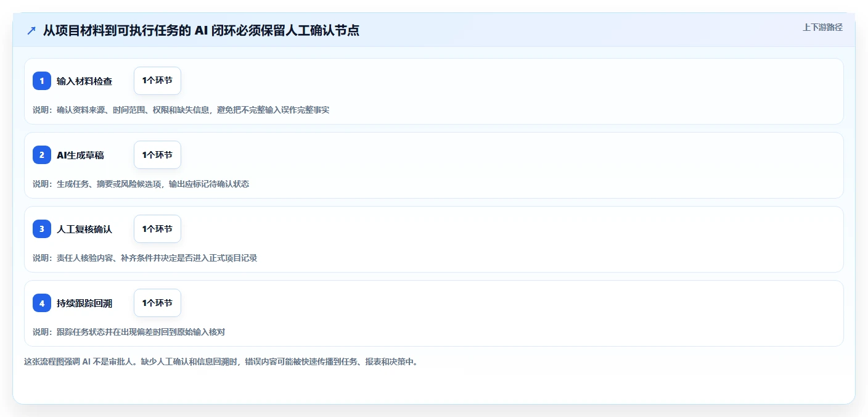Click the description starting 说明：责任人核验内容
Image resolution: width=868 pixels, height=417 pixels.
coord(145,258)
